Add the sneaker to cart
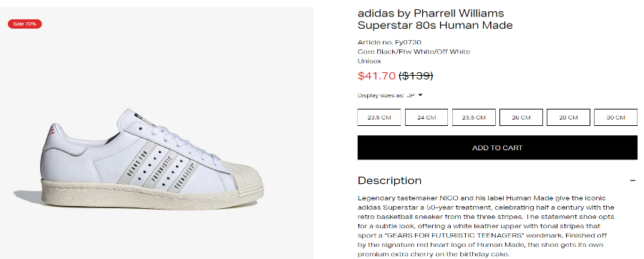 (497, 148)
